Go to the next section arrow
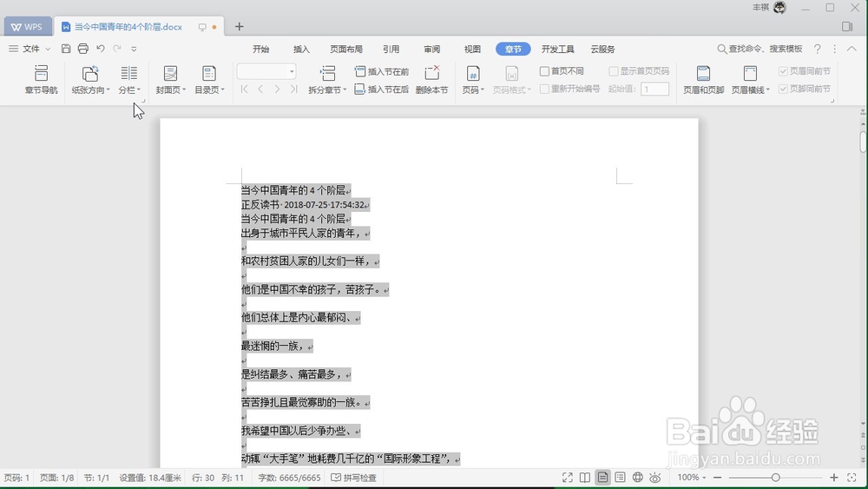Screen dimensions: 868x489 (x=277, y=89)
